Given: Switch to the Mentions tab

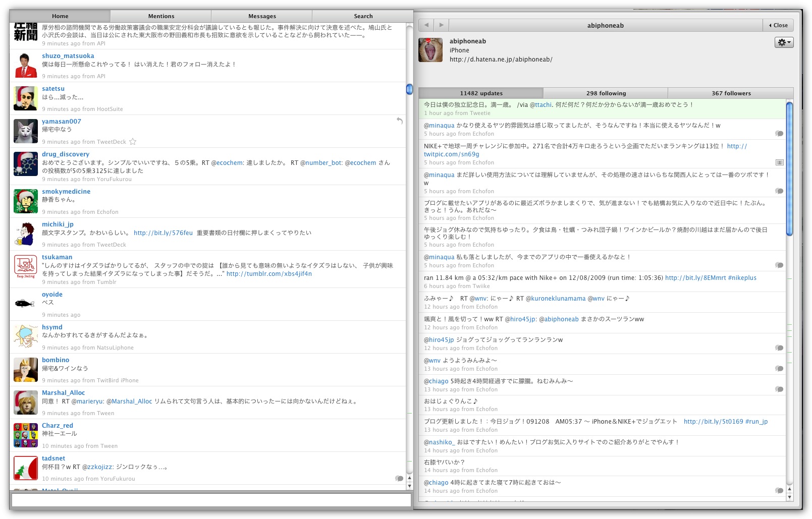Looking at the screenshot, I should (161, 16).
